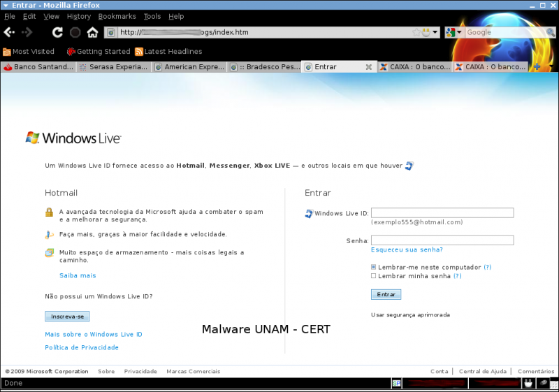Click the search magnifier icon
This screenshot has height=392, width=559.
tap(551, 32)
